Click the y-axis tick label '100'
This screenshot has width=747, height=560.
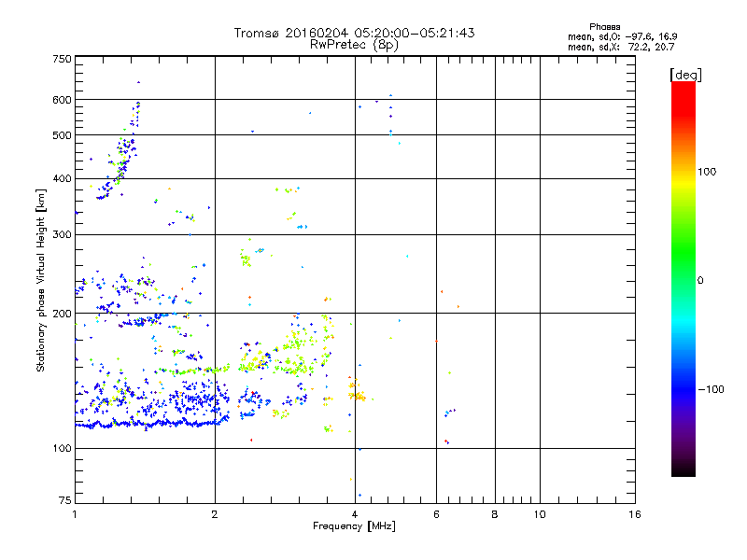62,448
